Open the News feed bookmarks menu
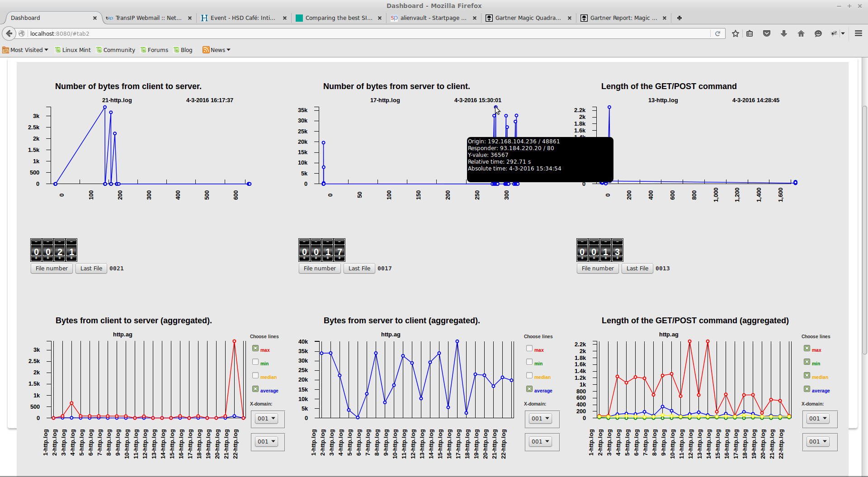 pos(217,50)
